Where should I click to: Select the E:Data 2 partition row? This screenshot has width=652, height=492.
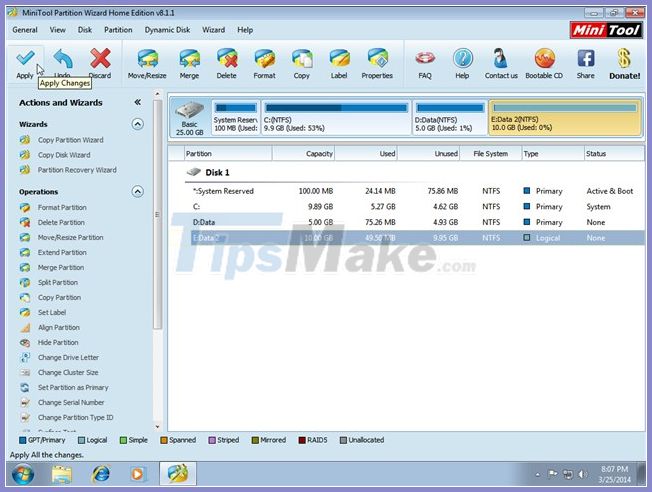[415, 238]
